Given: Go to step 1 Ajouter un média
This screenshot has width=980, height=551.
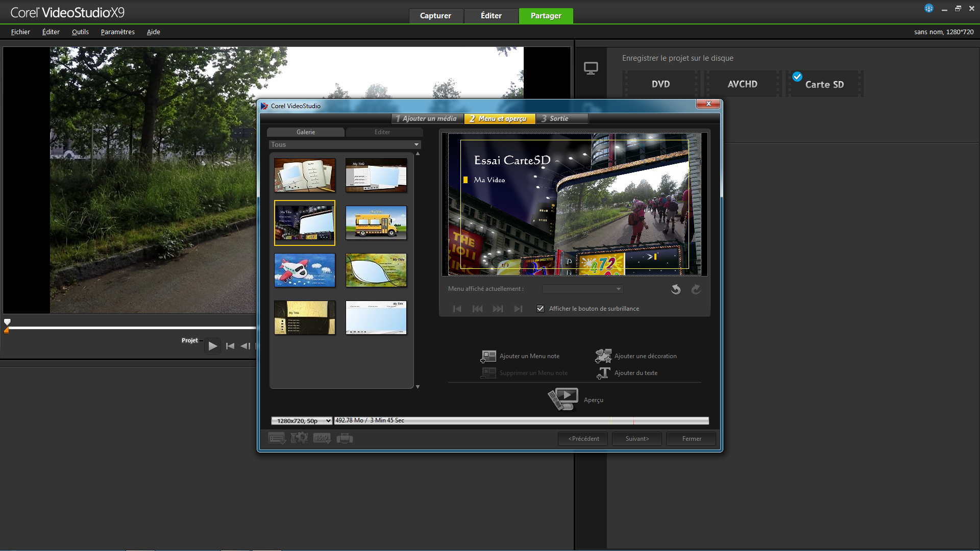Looking at the screenshot, I should point(427,118).
